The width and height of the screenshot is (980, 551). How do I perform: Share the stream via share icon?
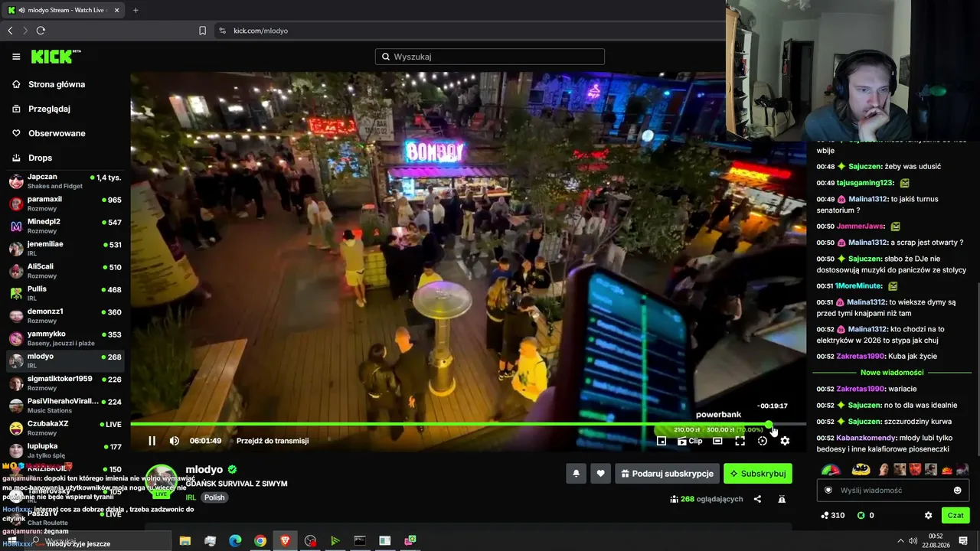(x=757, y=499)
